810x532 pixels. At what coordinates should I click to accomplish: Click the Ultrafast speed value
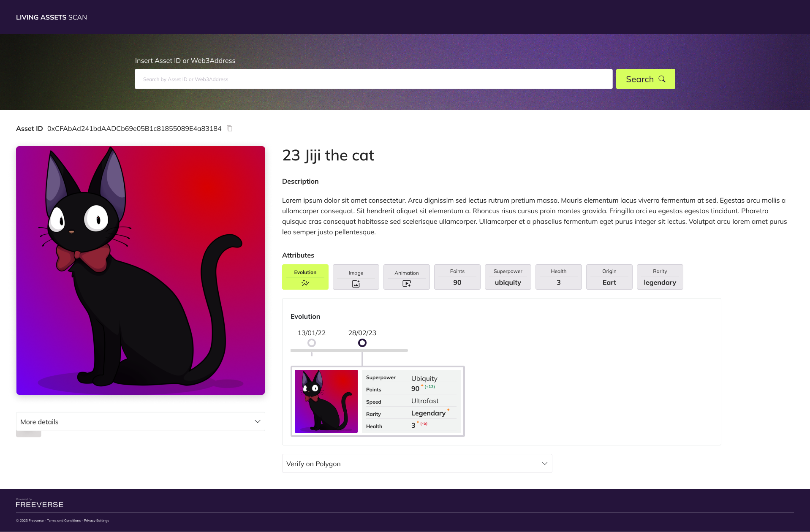click(x=425, y=401)
